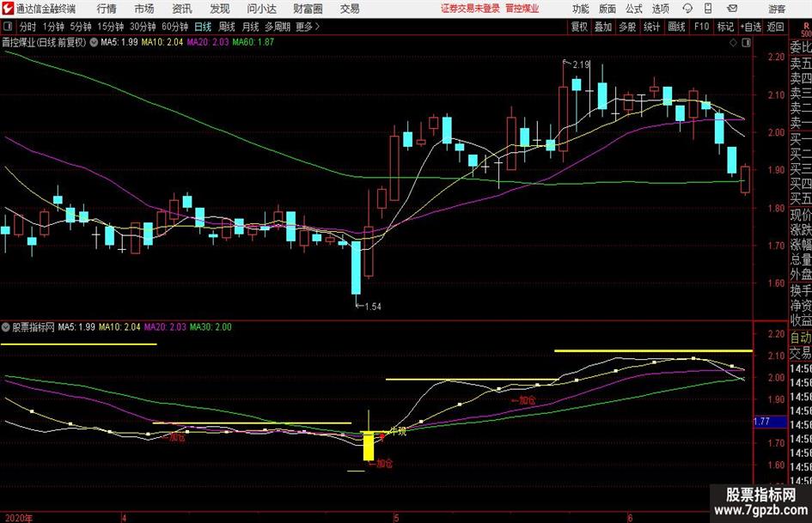Switch to 60分钟 chart period
812x523 pixels.
click(174, 27)
